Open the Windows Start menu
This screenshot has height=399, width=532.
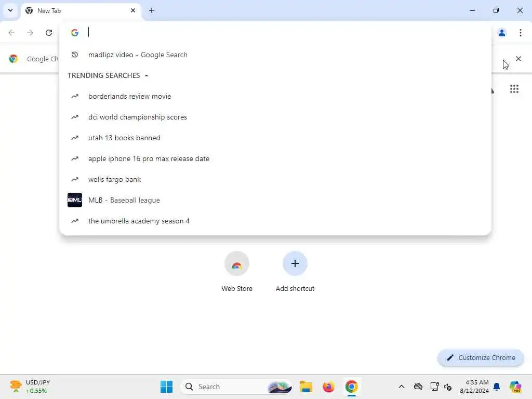[x=166, y=387]
